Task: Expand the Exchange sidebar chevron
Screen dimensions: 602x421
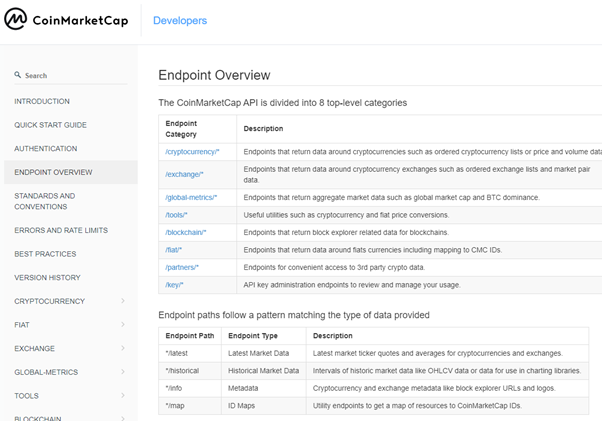Action: 123,348
